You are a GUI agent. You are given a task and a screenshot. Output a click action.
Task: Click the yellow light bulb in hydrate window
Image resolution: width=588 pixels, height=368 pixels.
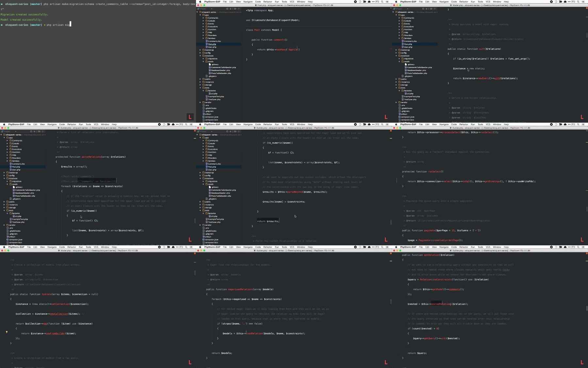tap(7, 332)
